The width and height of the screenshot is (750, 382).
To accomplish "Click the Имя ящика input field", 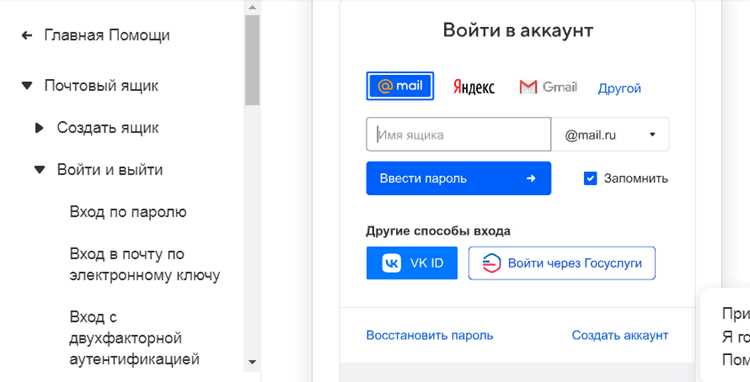I will [x=459, y=135].
